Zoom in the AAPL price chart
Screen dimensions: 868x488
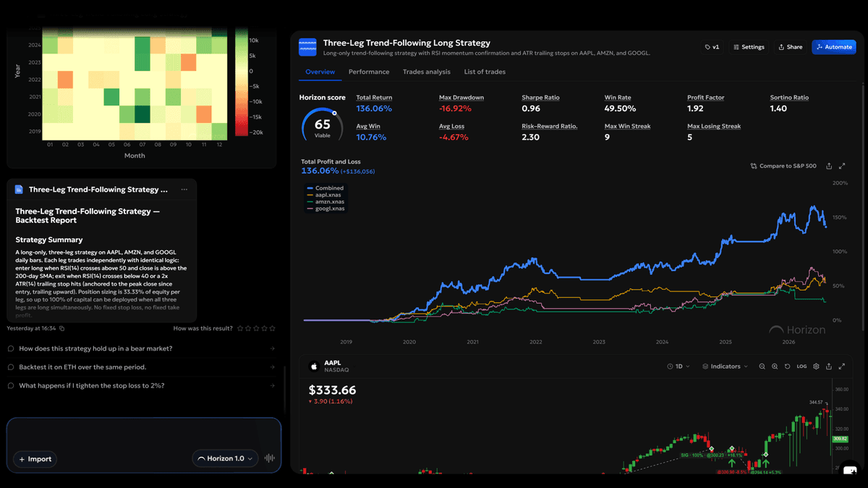(x=775, y=367)
